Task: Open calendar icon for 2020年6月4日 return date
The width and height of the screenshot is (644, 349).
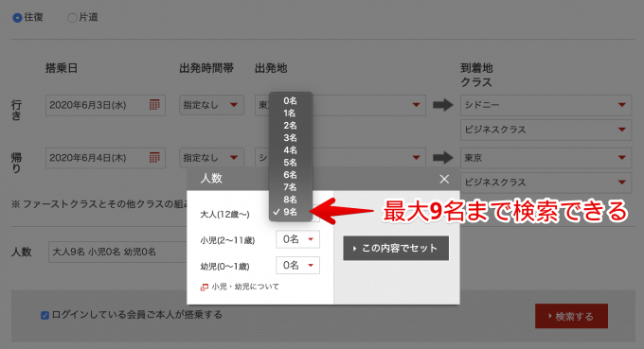Action: pyautogui.click(x=154, y=158)
